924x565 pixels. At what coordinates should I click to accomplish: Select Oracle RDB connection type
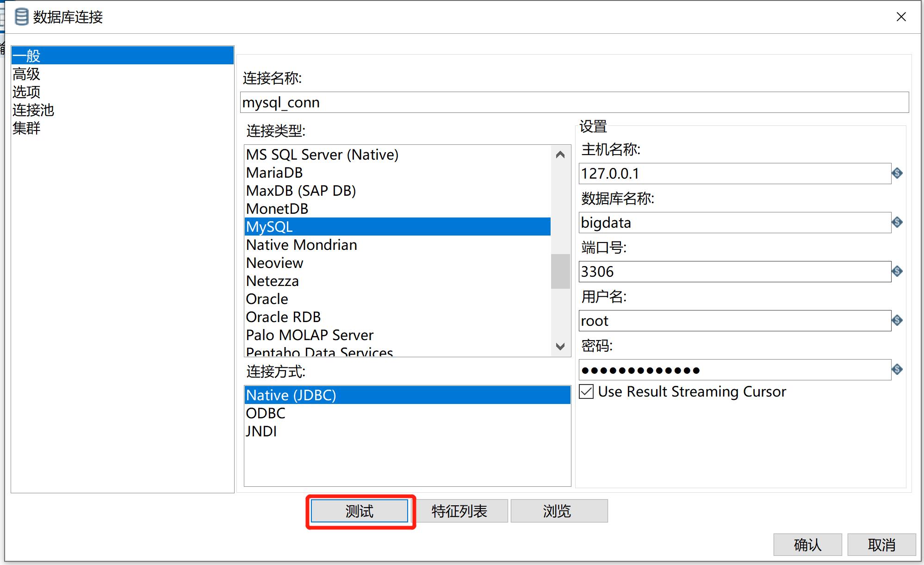tap(398, 317)
